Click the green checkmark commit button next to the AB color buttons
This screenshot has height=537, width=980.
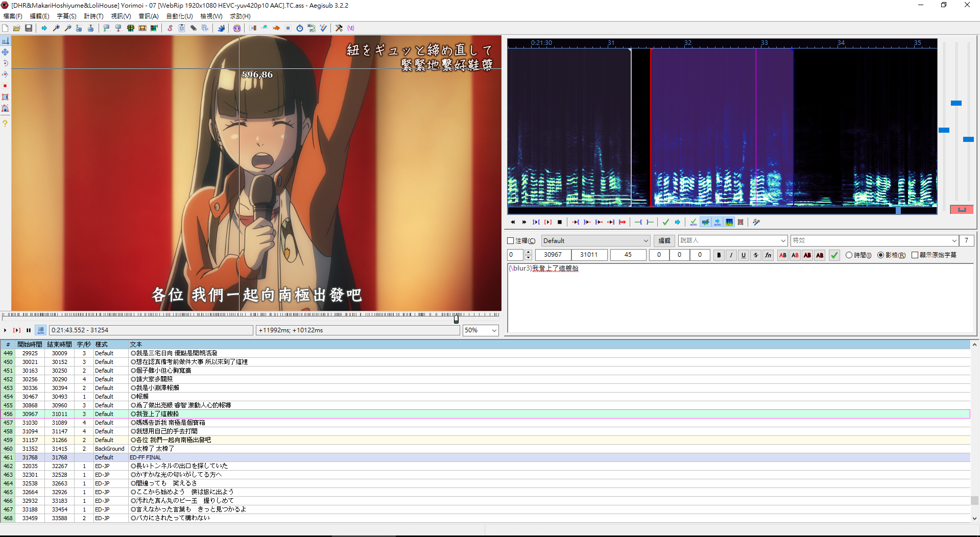tap(834, 255)
